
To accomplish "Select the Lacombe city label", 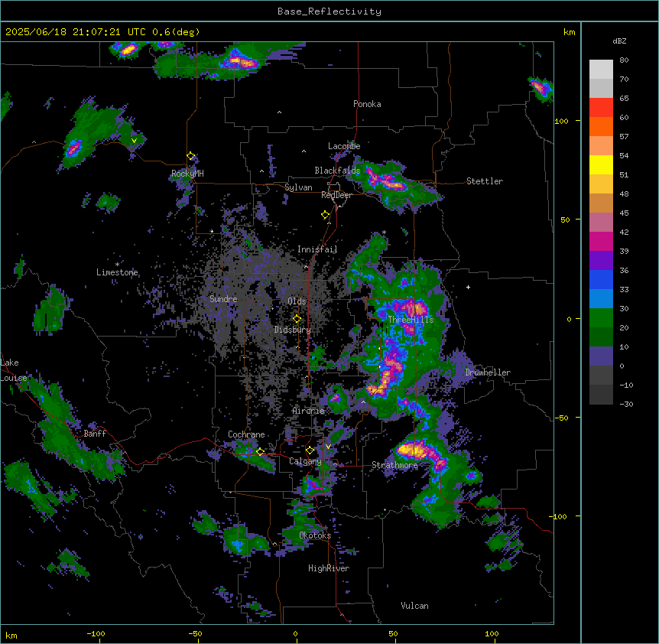I will pos(344,146).
